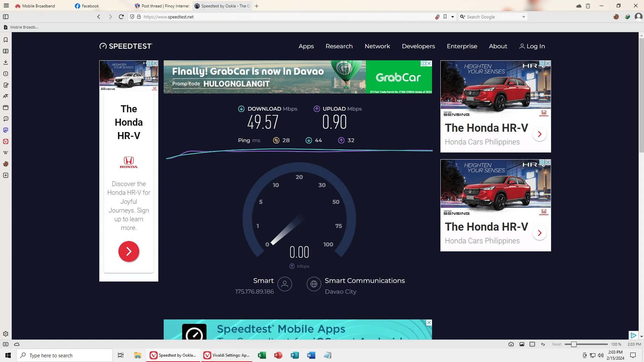Reload the Speedtest page
644x362 pixels.
point(121,17)
